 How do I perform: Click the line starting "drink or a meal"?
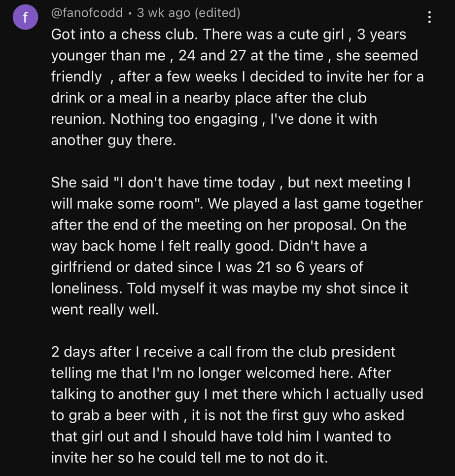(209, 98)
